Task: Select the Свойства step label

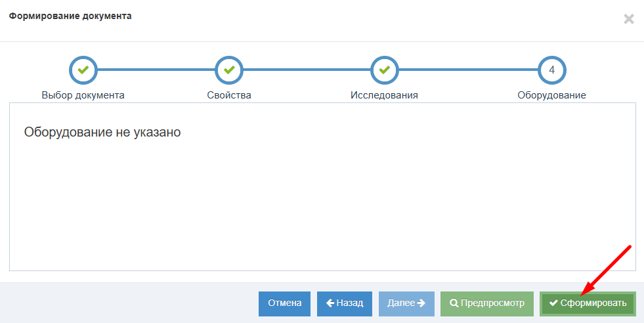Action: click(229, 95)
